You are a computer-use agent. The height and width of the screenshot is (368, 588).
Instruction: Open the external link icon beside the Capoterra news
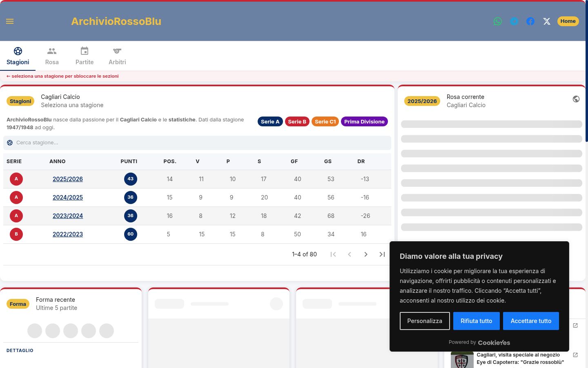575,355
